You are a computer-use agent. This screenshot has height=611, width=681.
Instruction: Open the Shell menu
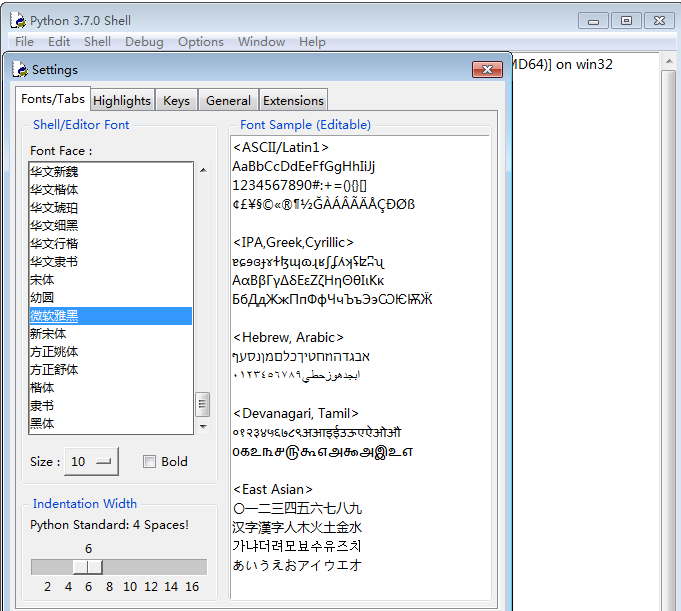tap(97, 42)
